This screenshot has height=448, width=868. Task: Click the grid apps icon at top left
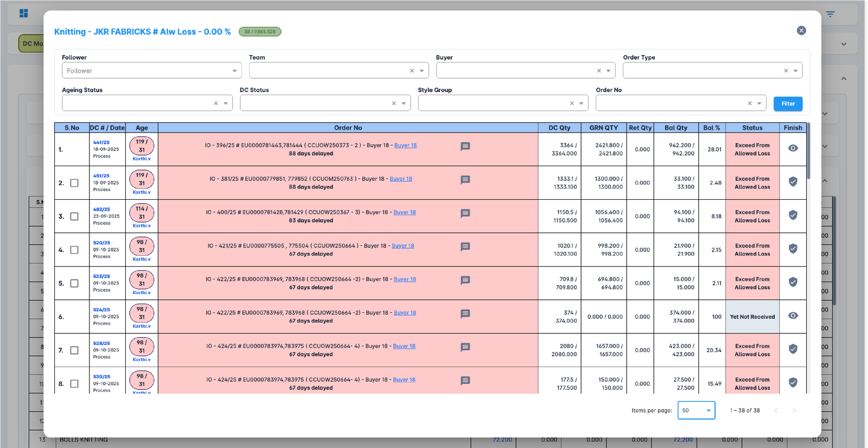point(24,13)
